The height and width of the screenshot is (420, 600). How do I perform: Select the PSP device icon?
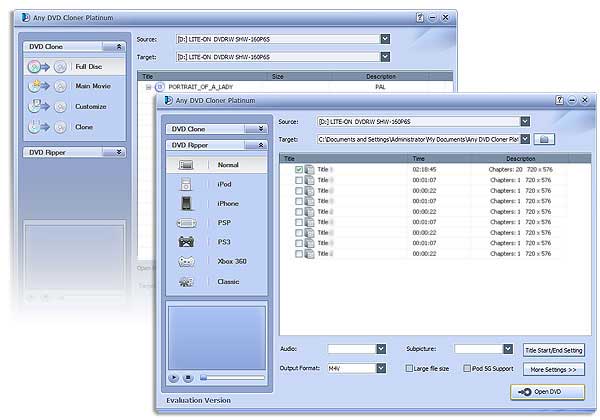click(x=186, y=223)
